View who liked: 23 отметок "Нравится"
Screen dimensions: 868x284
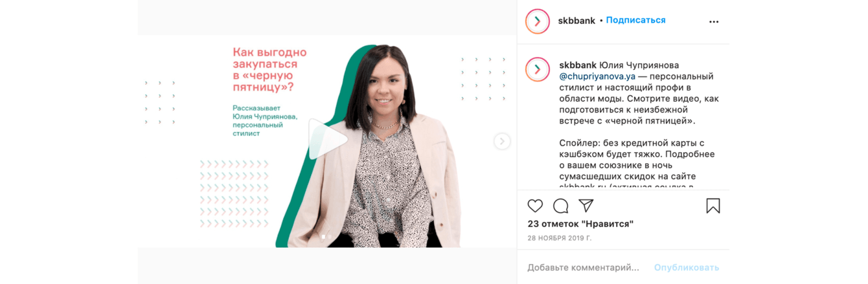click(580, 224)
